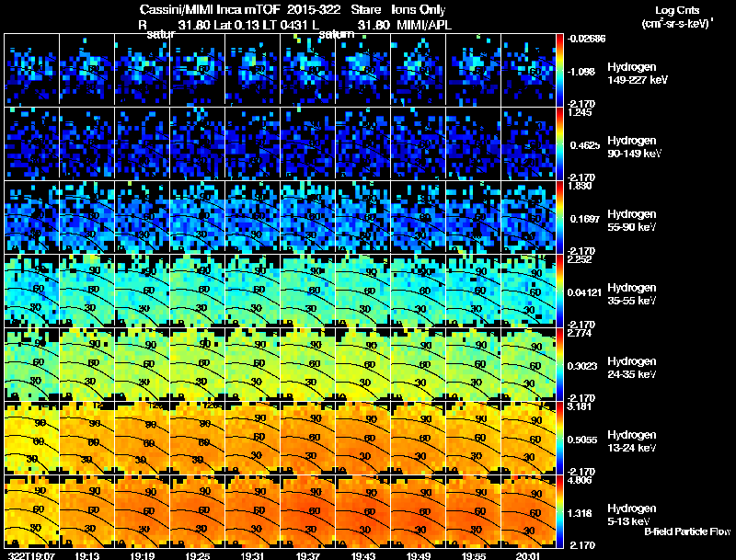Click the 1.245 color scale value

pyautogui.click(x=580, y=112)
